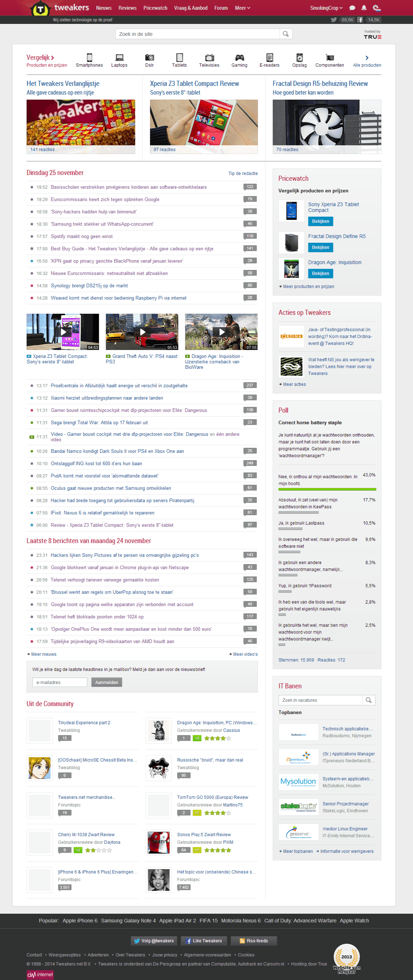The height and width of the screenshot is (980, 413).
Task: Click Bekijken for Dragon Age: Inquisition
Action: click(320, 273)
